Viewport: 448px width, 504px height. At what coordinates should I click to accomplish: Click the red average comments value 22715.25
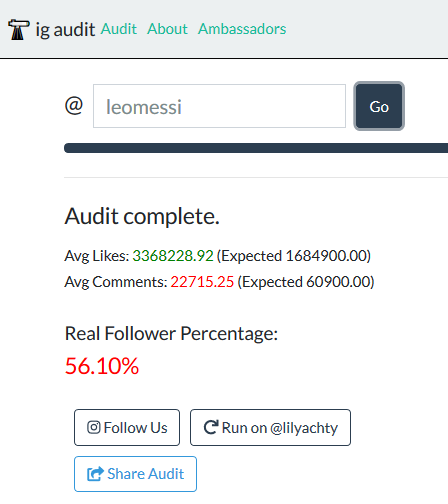pyautogui.click(x=202, y=282)
